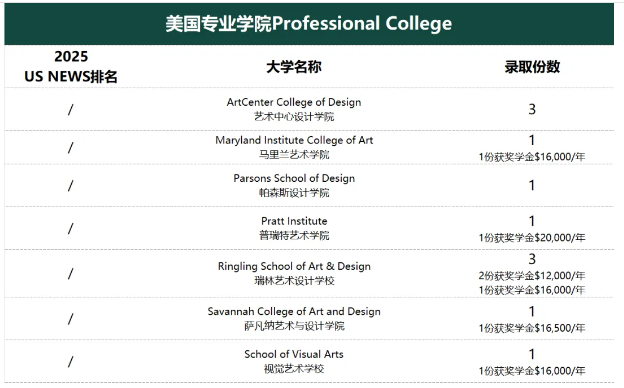The image size is (624, 388).
Task: Select Parsons School of Design entry
Action: click(x=294, y=178)
